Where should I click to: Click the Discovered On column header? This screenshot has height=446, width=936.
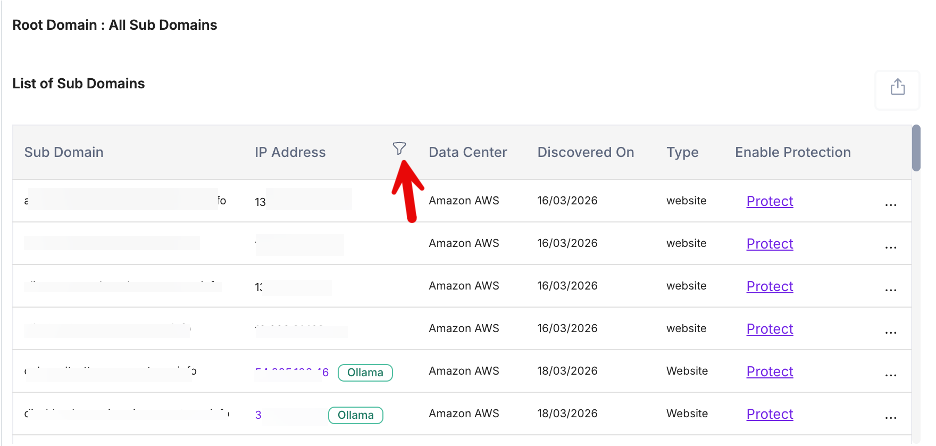[x=585, y=153]
